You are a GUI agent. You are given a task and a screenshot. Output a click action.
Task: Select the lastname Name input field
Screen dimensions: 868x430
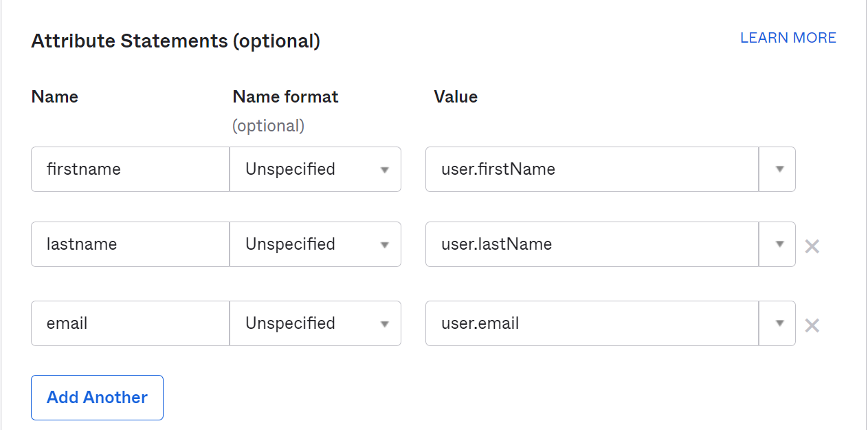click(130, 244)
